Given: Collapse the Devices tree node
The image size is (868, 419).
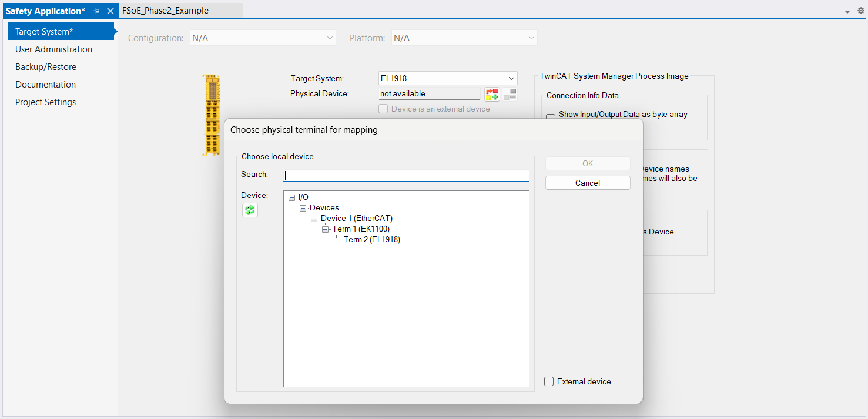Looking at the screenshot, I should pyautogui.click(x=303, y=208).
